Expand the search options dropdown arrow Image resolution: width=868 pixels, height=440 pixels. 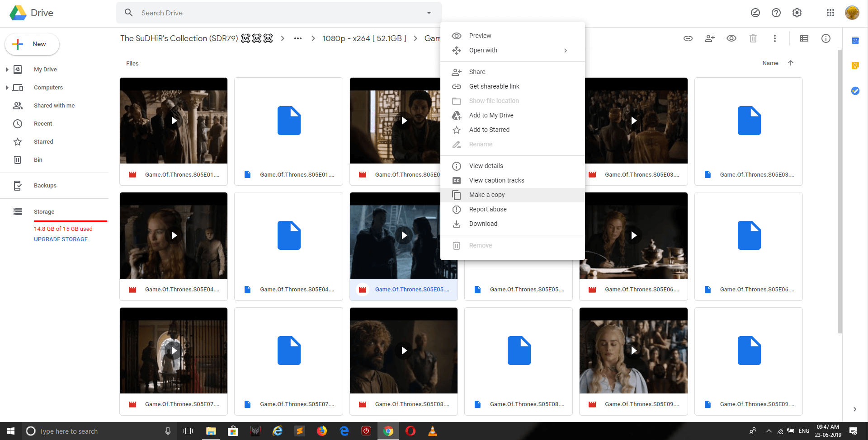click(x=429, y=13)
